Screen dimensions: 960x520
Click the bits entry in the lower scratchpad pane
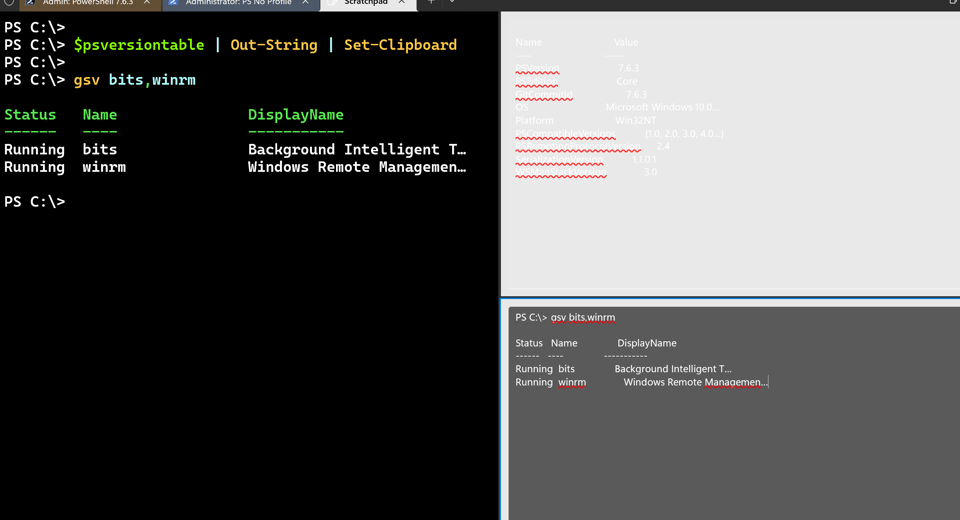(x=566, y=369)
